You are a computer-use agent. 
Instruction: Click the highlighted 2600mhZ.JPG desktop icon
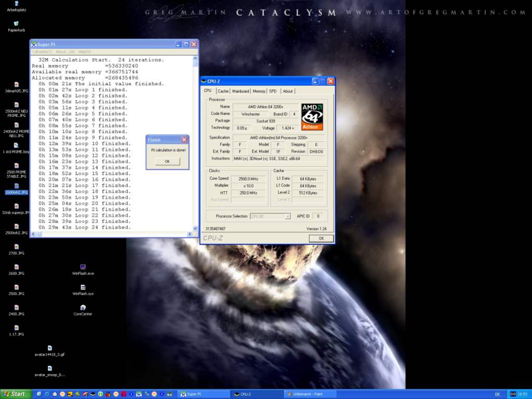(x=16, y=189)
